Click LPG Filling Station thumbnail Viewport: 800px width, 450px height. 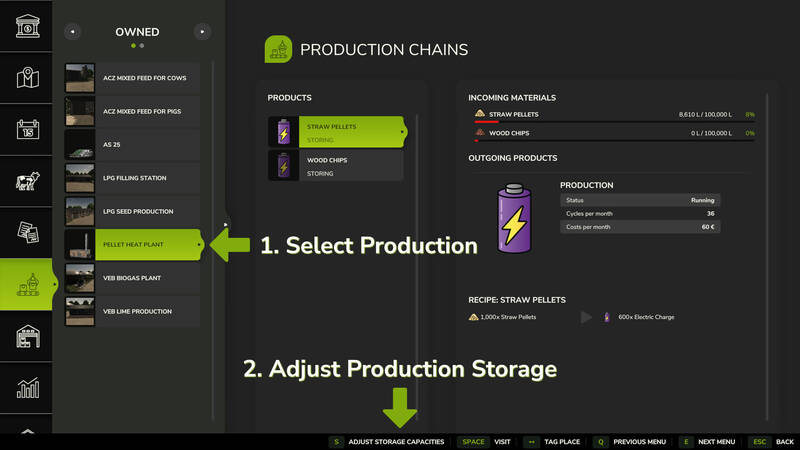pyautogui.click(x=79, y=178)
